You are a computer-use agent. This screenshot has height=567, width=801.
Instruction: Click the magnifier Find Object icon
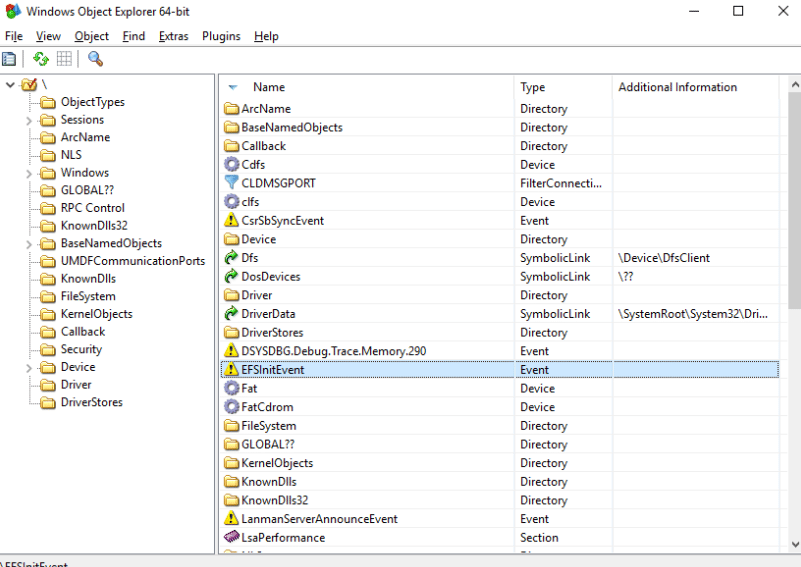[96, 59]
